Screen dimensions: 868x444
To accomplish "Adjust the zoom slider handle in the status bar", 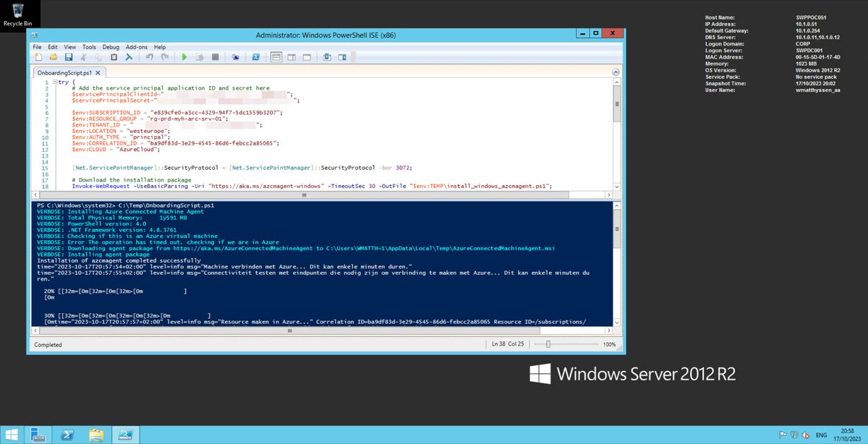I will click(x=548, y=345).
